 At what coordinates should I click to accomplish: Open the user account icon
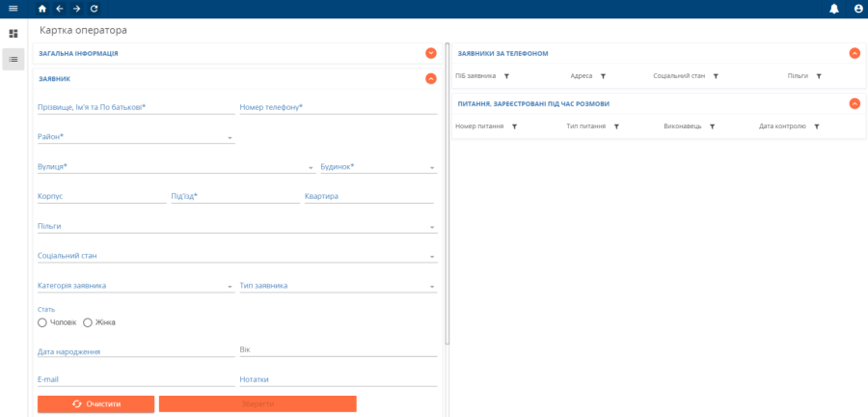(x=858, y=9)
